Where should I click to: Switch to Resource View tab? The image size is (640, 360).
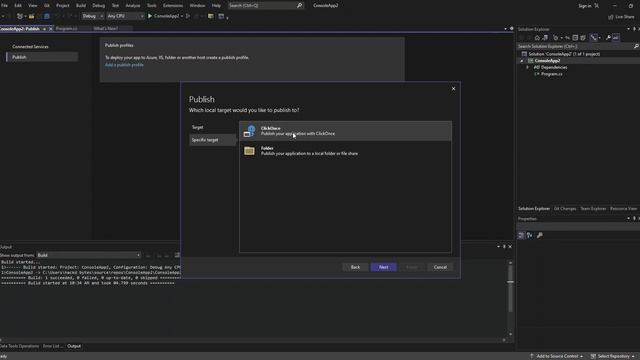pos(623,209)
